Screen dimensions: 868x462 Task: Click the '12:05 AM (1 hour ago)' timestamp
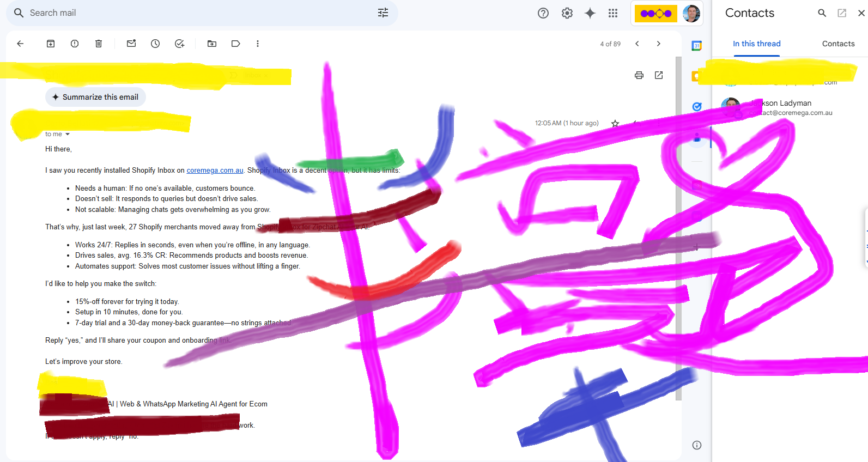pyautogui.click(x=567, y=123)
